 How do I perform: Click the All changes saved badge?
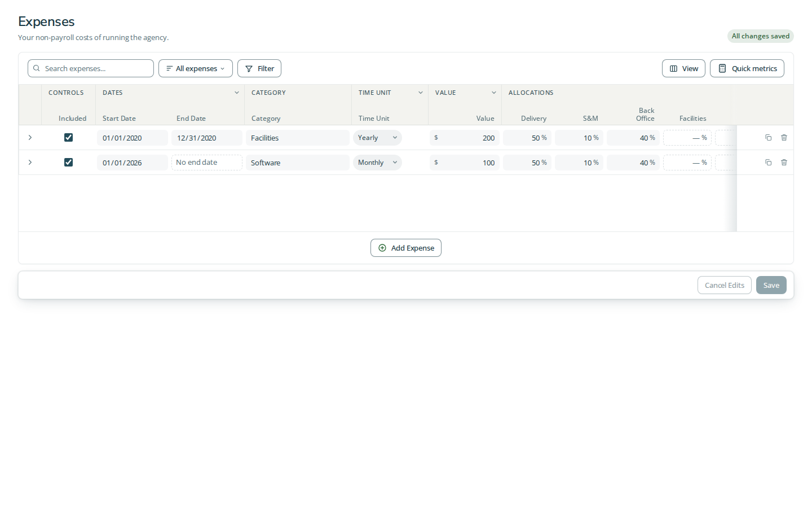point(760,36)
